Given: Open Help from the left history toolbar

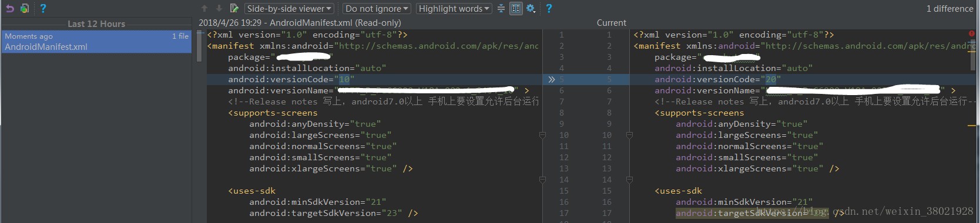Looking at the screenshot, I should click(x=43, y=8).
